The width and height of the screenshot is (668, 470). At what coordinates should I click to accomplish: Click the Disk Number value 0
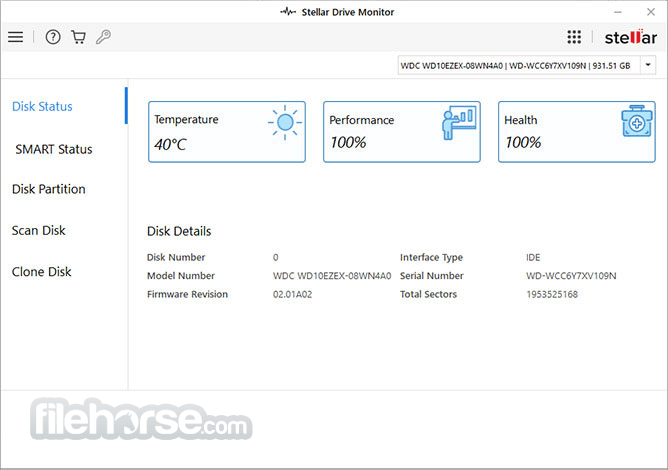tap(276, 257)
